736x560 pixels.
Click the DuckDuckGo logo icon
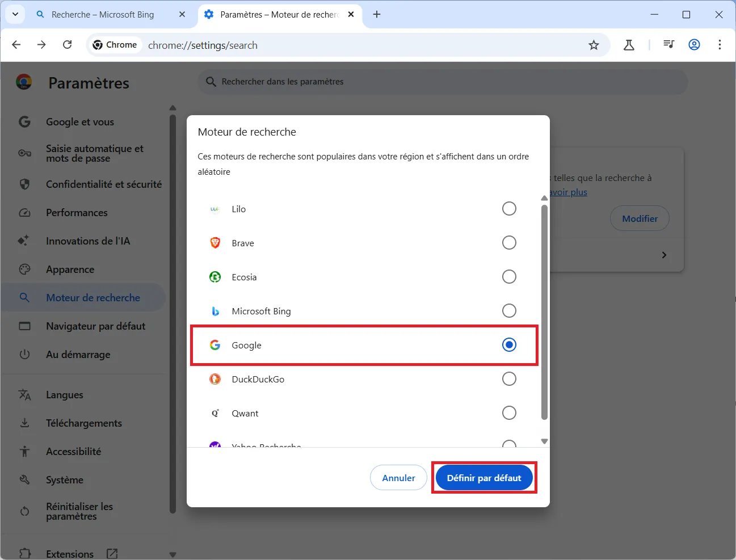215,379
